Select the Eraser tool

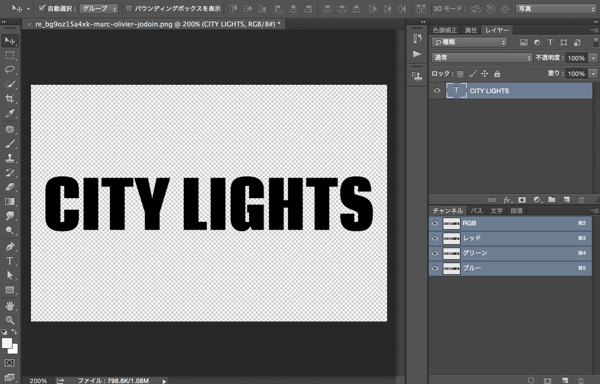(x=10, y=187)
